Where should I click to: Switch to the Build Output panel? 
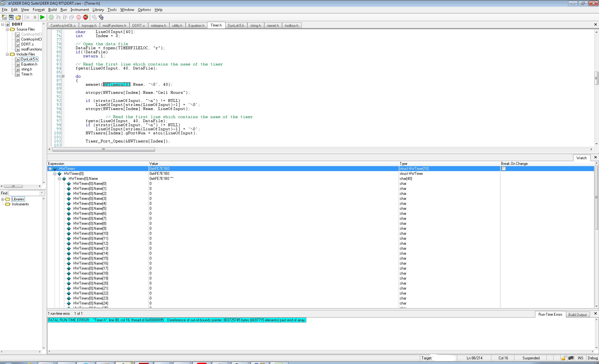[578, 314]
